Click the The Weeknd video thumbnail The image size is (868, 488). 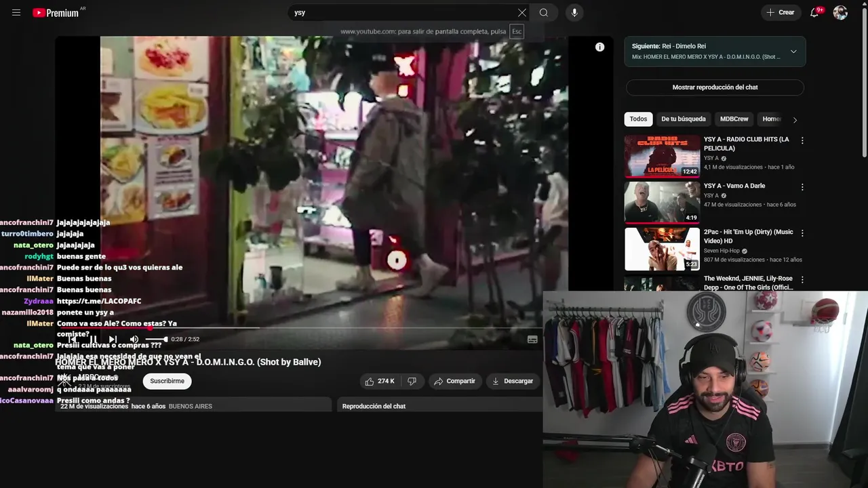[662, 283]
